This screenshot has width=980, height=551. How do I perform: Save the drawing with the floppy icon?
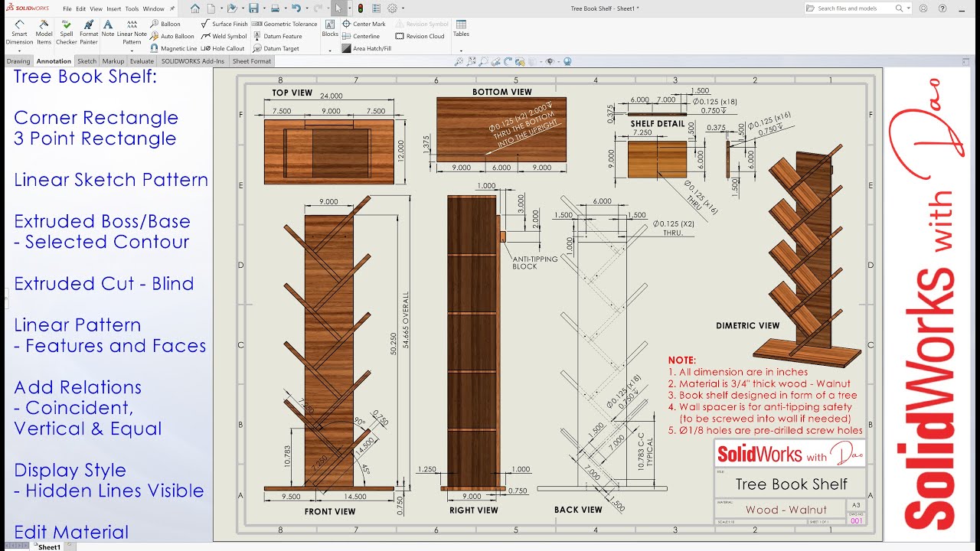[253, 8]
